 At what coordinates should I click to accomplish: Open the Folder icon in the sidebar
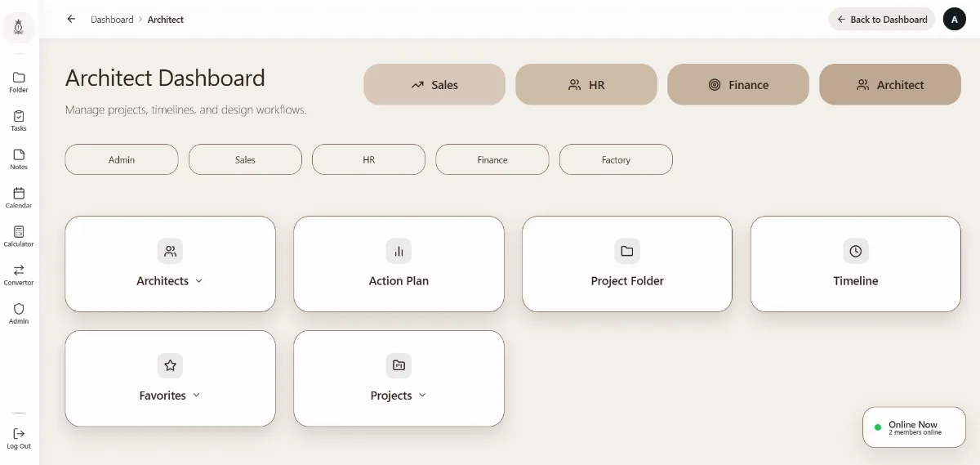point(19,78)
